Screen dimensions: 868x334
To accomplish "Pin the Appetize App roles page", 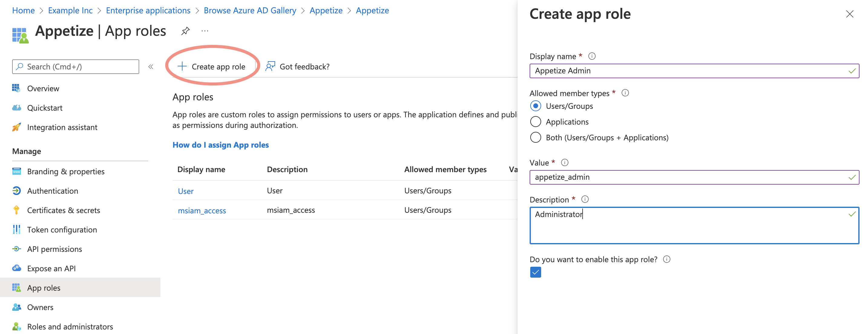I will 185,31.
